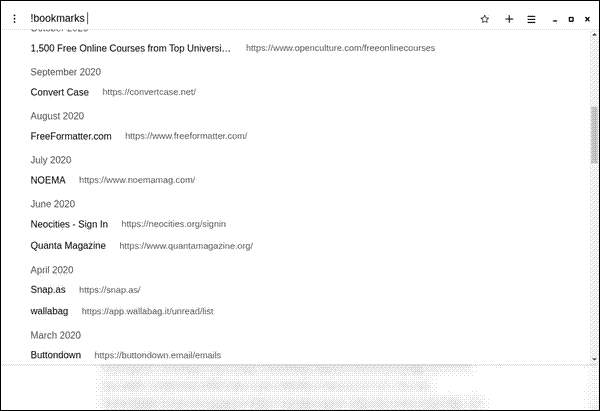This screenshot has height=411, width=600.
Task: Click the vertical scrollbar thumb
Action: (x=594, y=135)
